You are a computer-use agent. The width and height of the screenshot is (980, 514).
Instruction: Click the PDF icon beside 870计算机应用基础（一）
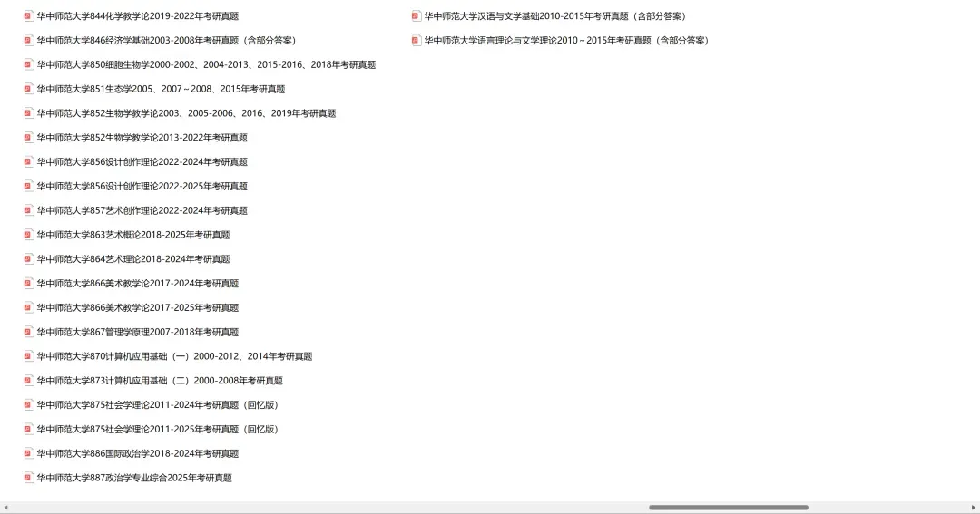28,356
